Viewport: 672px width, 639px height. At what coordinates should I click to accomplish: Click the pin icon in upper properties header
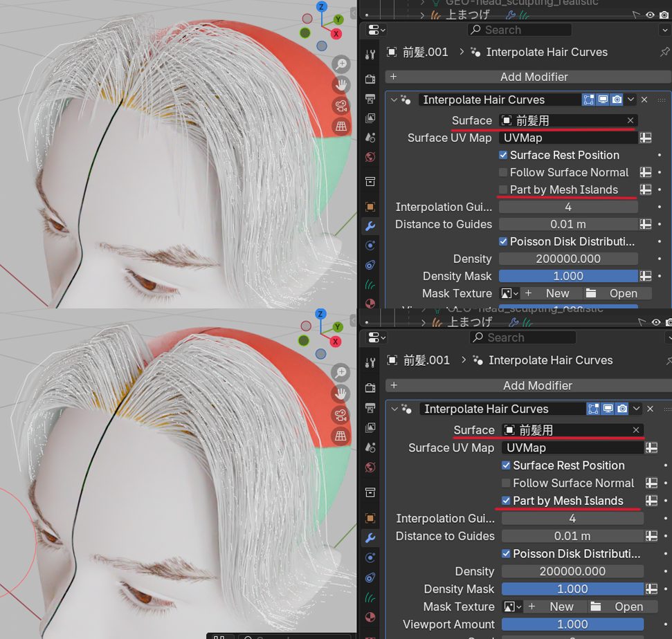pos(664,53)
